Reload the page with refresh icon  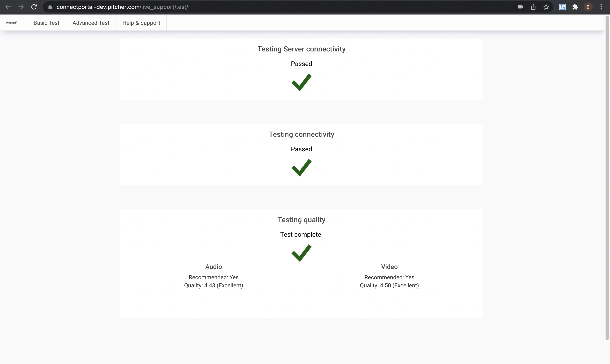[x=34, y=7]
